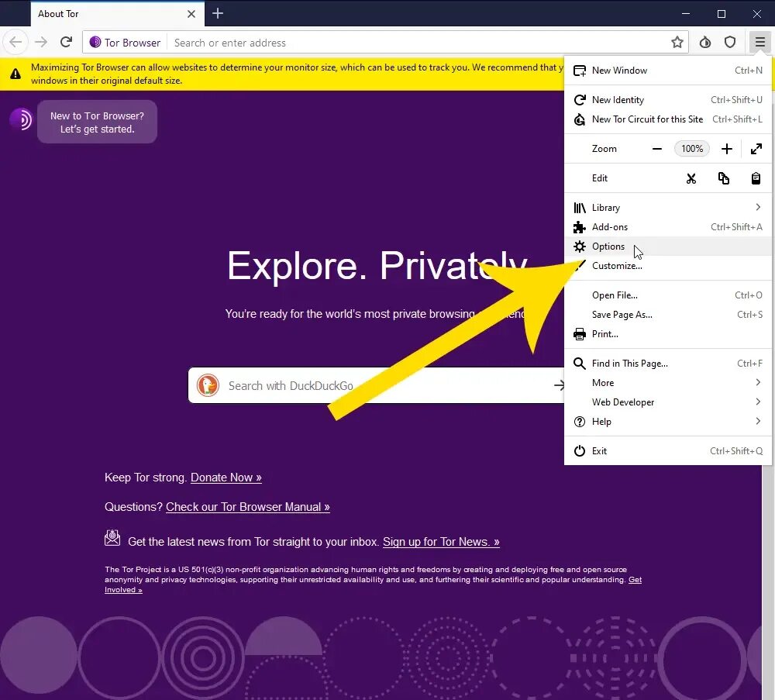Maximize the Tor Browser window
This screenshot has height=700, width=775.
(721, 13)
